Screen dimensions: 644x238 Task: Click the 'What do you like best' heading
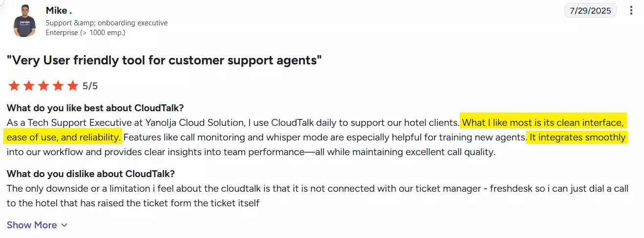95,108
